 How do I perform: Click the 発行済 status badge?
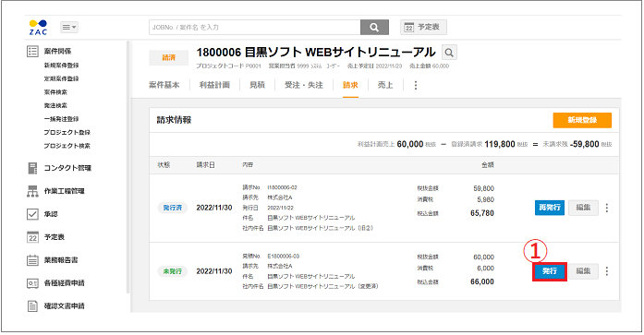click(x=173, y=208)
